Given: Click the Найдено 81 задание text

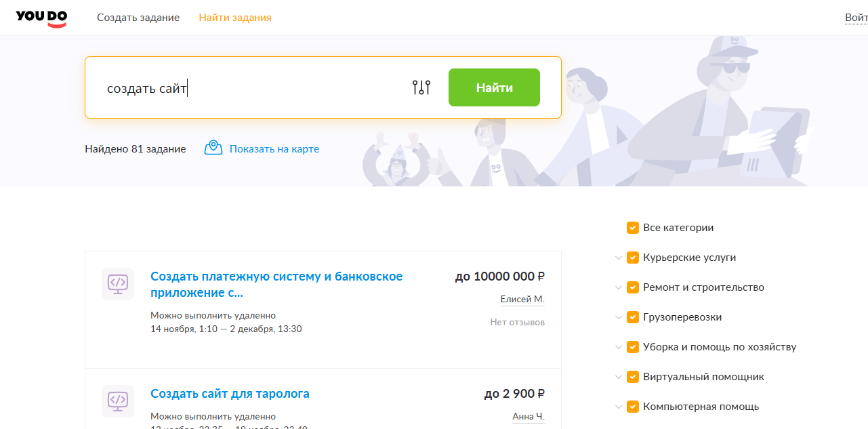Looking at the screenshot, I should (136, 149).
